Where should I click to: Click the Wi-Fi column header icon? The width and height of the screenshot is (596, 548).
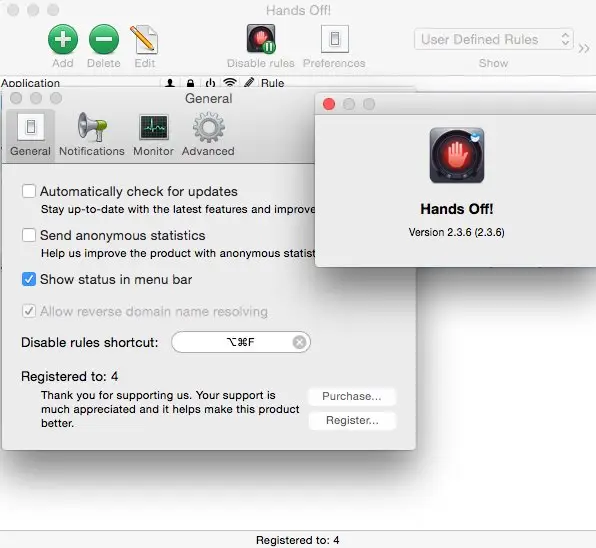point(230,82)
